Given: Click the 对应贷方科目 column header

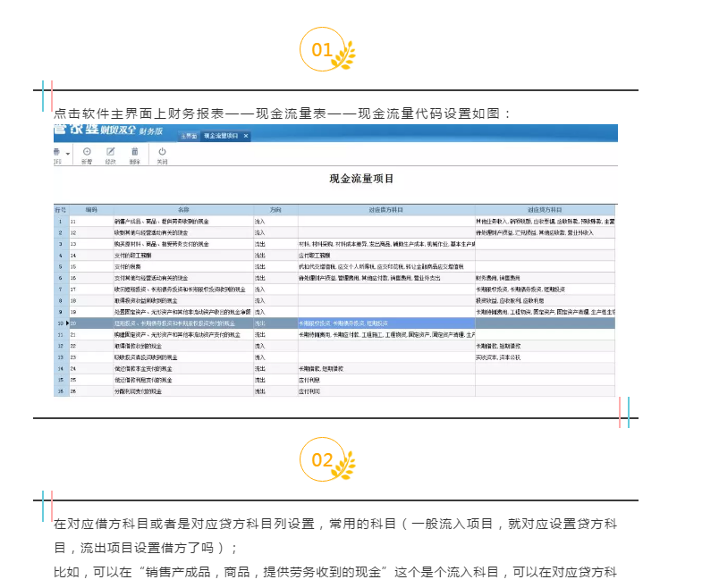Looking at the screenshot, I should click(x=545, y=210).
